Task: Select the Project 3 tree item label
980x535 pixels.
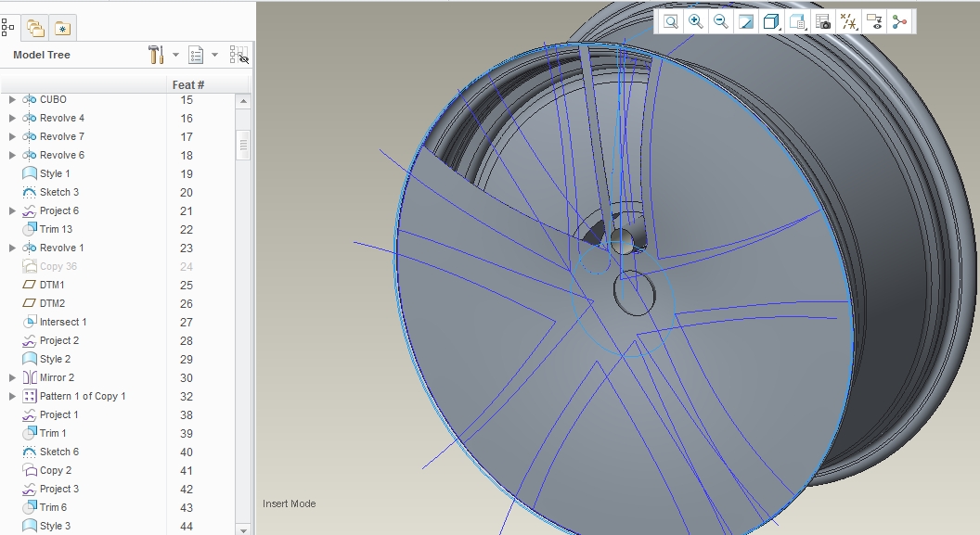Action: (59, 489)
